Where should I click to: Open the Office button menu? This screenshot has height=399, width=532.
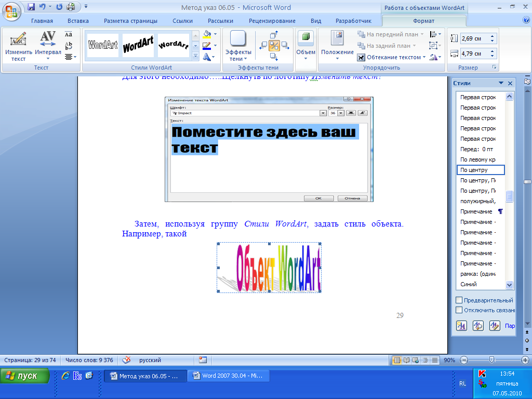click(11, 11)
